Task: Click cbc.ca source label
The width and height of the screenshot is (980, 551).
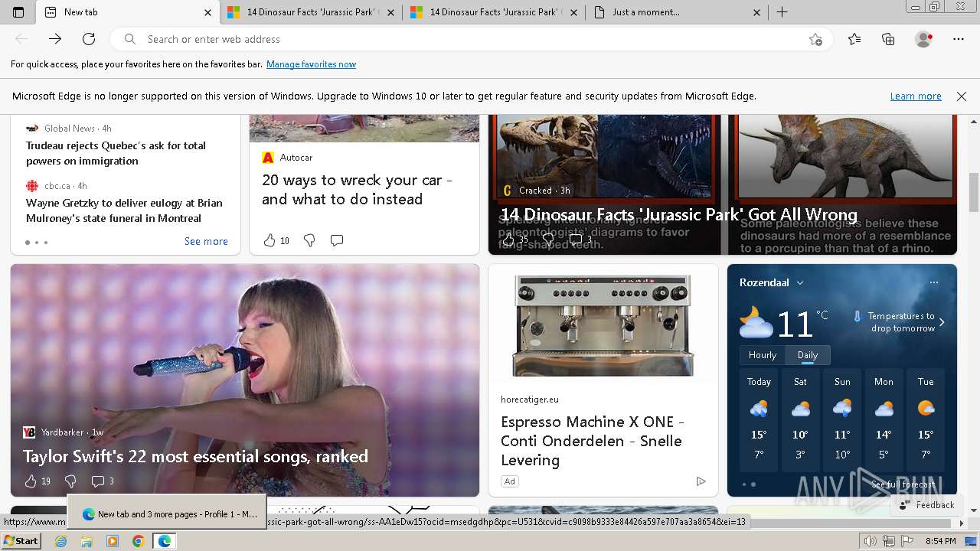Action: (57, 186)
